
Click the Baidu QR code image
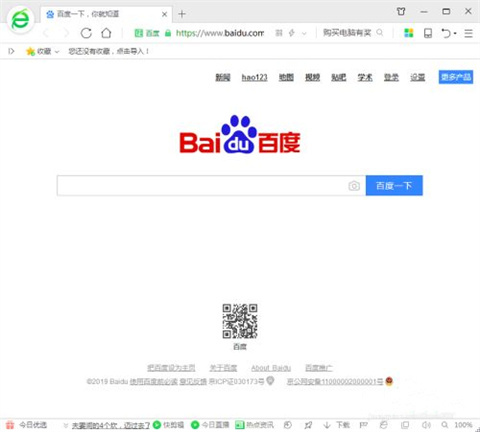coord(240,321)
